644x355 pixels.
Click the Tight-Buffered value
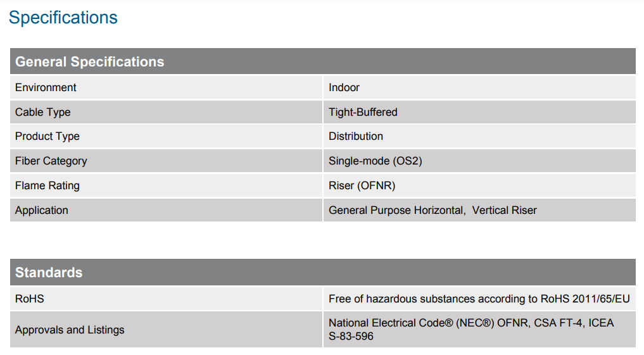[x=363, y=112]
